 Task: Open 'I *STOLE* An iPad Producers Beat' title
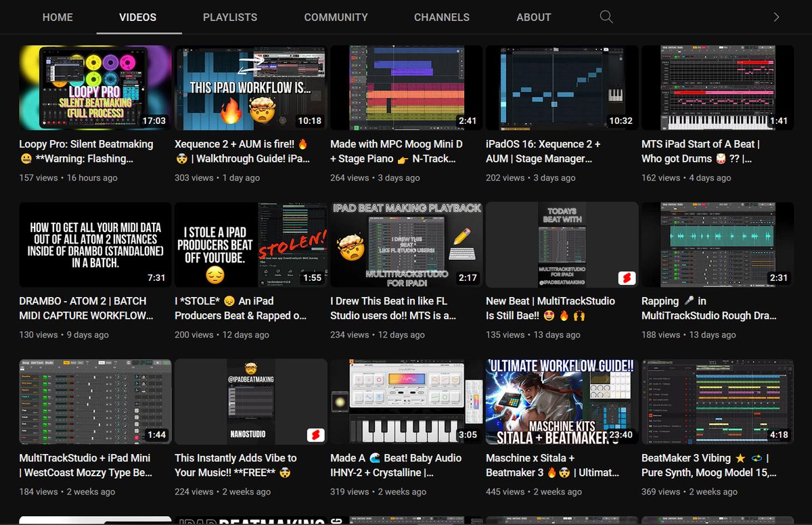[240, 308]
